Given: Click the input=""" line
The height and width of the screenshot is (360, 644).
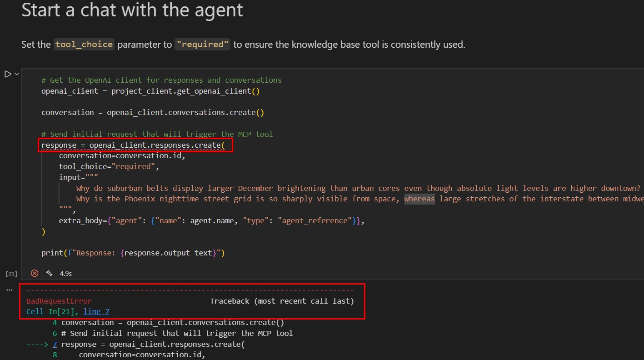Looking at the screenshot, I should pos(79,177).
